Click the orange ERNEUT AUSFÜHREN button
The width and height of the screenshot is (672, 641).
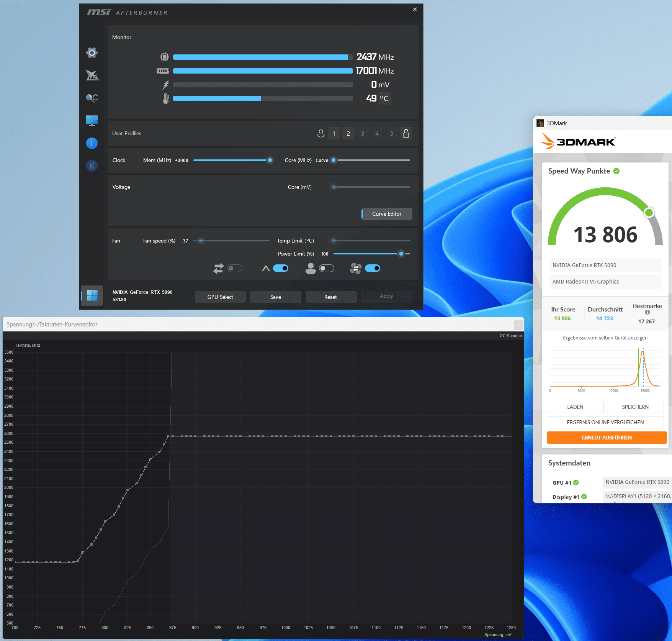[x=607, y=438]
